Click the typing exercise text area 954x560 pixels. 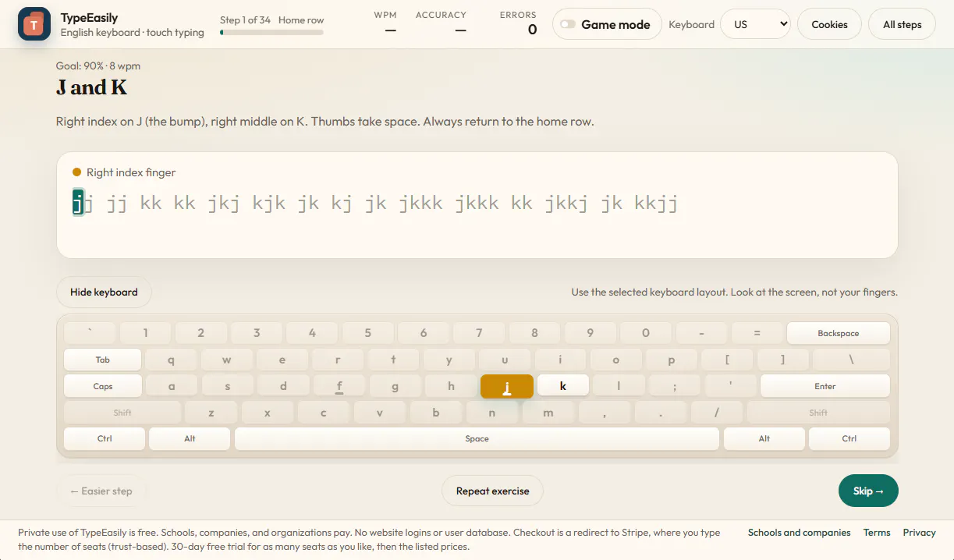tap(477, 205)
